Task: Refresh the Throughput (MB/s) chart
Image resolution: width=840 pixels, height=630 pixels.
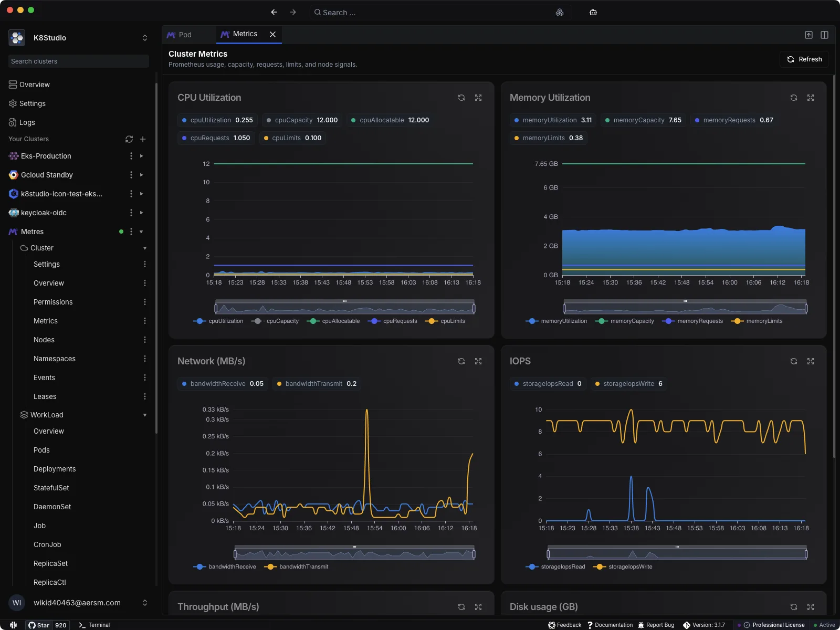Action: coord(461,607)
